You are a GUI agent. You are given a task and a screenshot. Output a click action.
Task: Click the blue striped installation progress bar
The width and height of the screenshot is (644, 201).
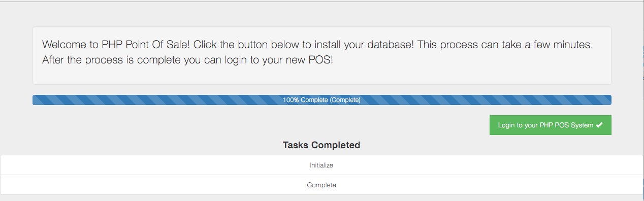[x=321, y=100]
